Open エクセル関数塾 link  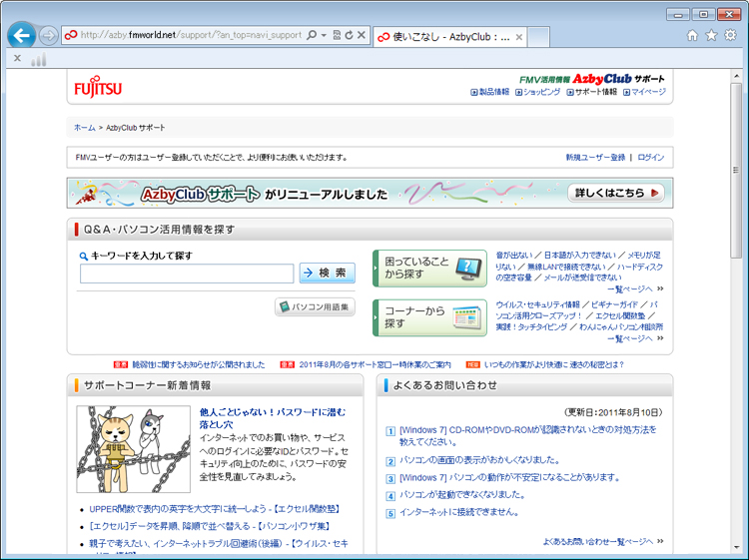click(620, 315)
